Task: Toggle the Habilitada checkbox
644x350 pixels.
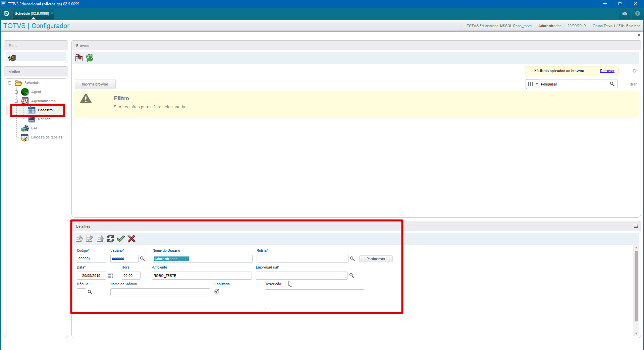Action: (217, 291)
